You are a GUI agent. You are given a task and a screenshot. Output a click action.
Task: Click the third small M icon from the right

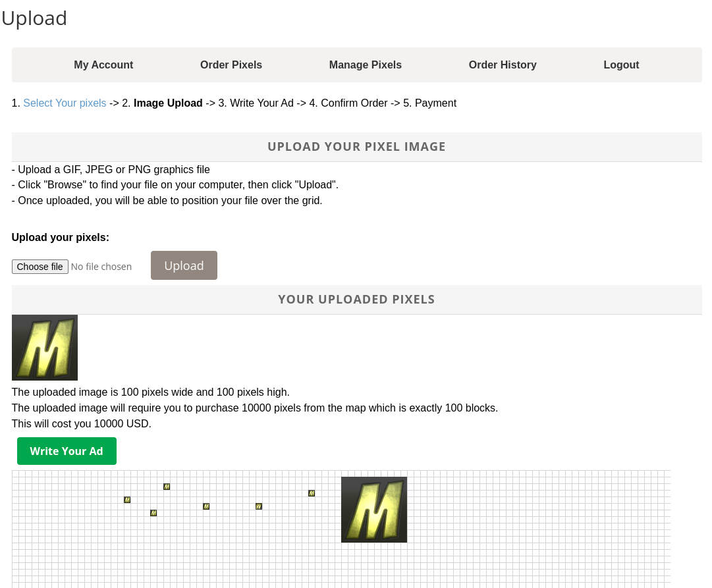(206, 506)
